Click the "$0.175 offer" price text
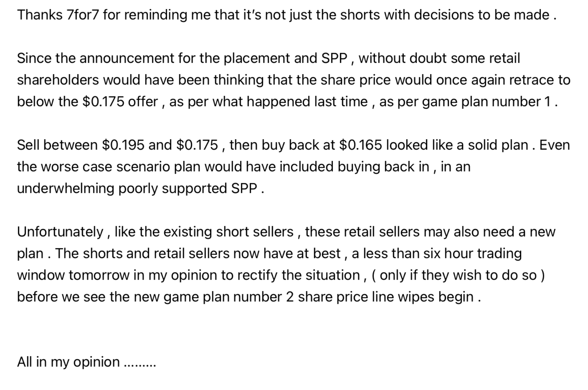 (120, 102)
